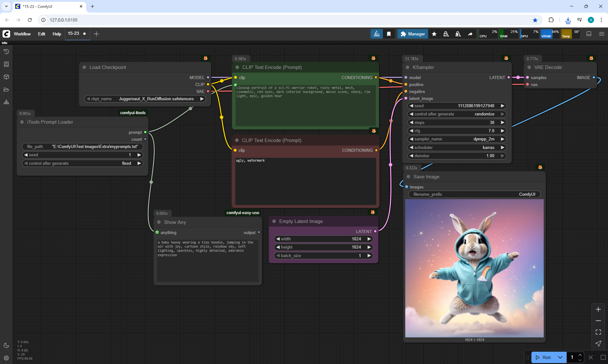Click the bookmark icon in the toolbar
Viewport: 608px width, 364px height.
pyautogui.click(x=389, y=34)
